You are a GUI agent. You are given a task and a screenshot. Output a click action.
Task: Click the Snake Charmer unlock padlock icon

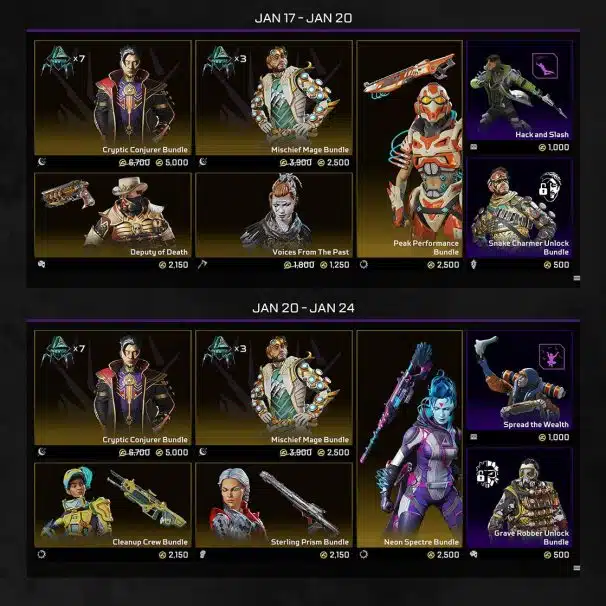pyautogui.click(x=550, y=186)
